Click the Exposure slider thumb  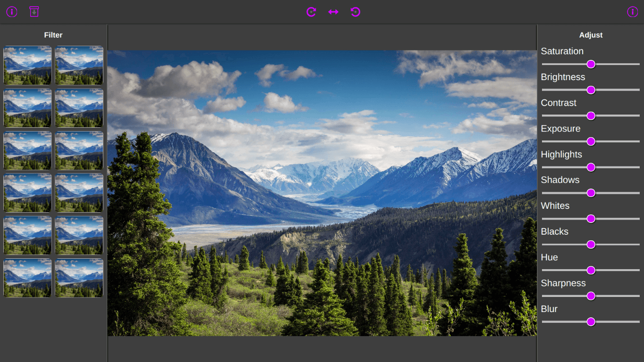coord(591,141)
